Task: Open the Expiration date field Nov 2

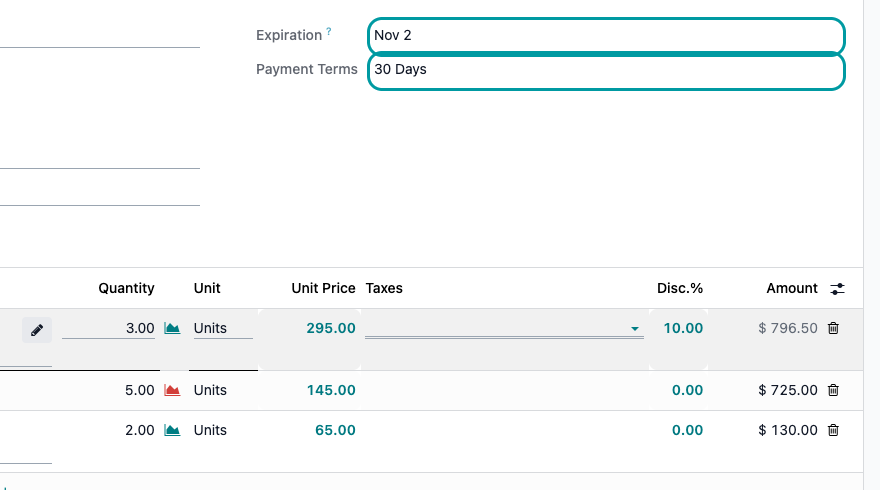Action: (x=606, y=36)
